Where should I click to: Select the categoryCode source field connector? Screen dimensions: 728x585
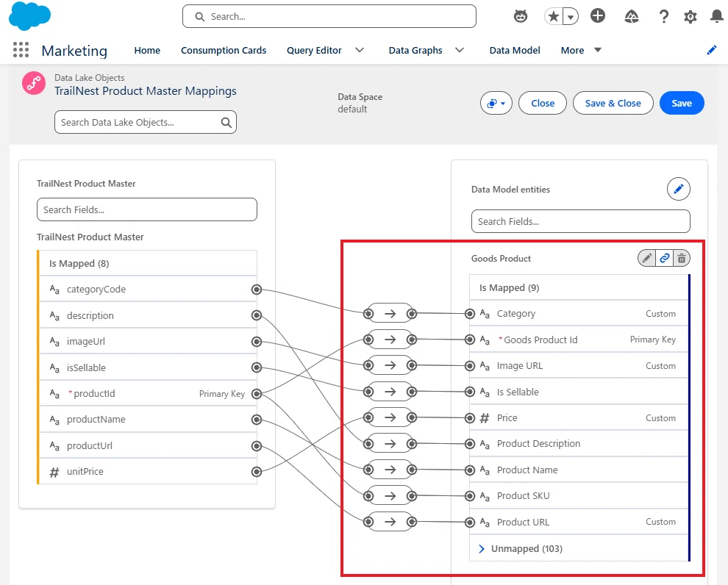click(257, 290)
